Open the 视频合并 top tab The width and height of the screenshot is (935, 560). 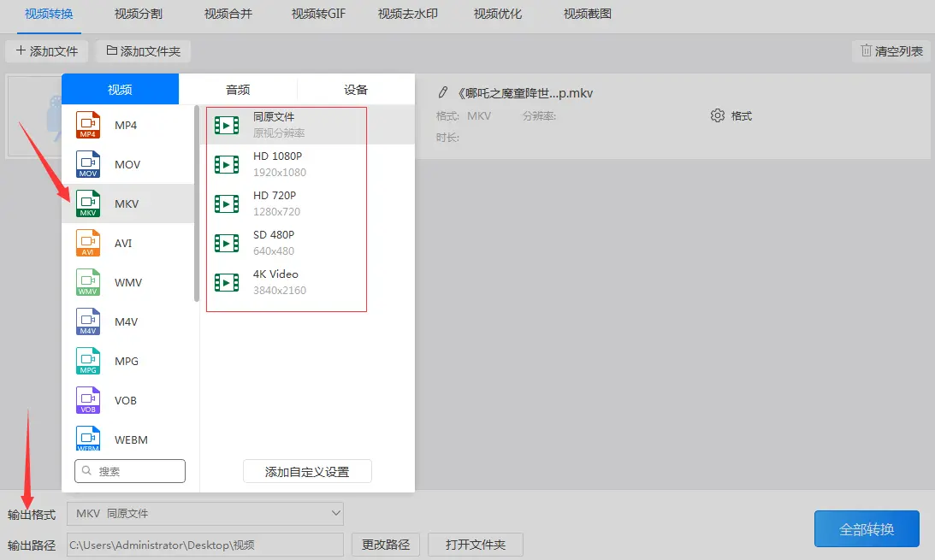click(228, 14)
